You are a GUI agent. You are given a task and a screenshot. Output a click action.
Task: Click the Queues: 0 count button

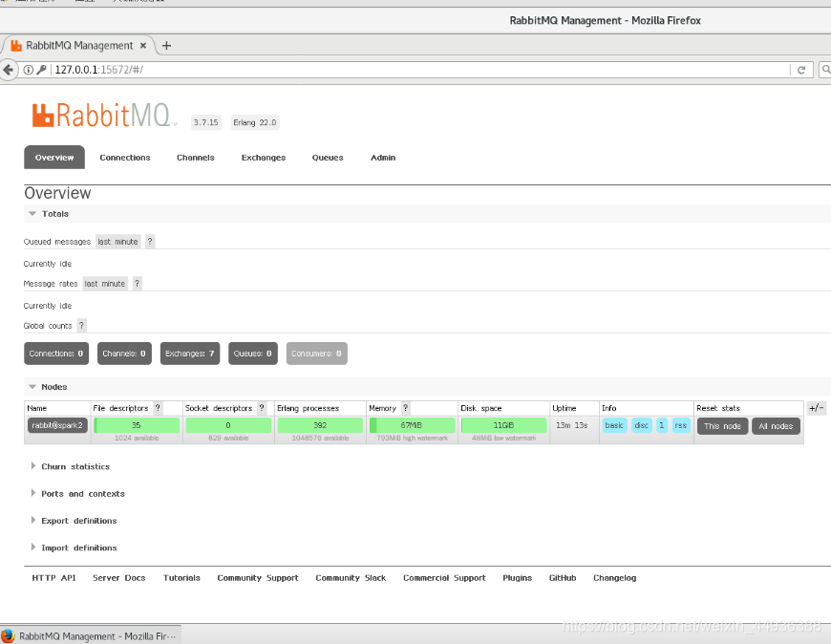point(253,354)
